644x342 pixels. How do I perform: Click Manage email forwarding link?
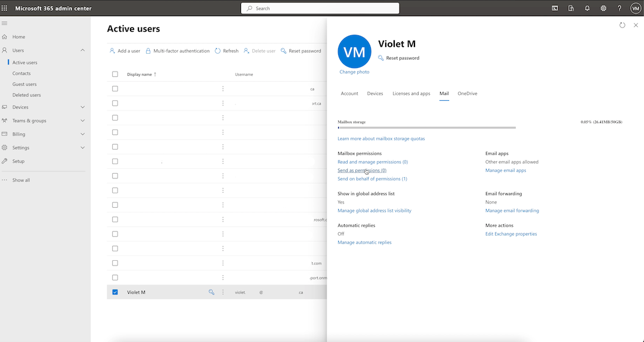(x=512, y=211)
